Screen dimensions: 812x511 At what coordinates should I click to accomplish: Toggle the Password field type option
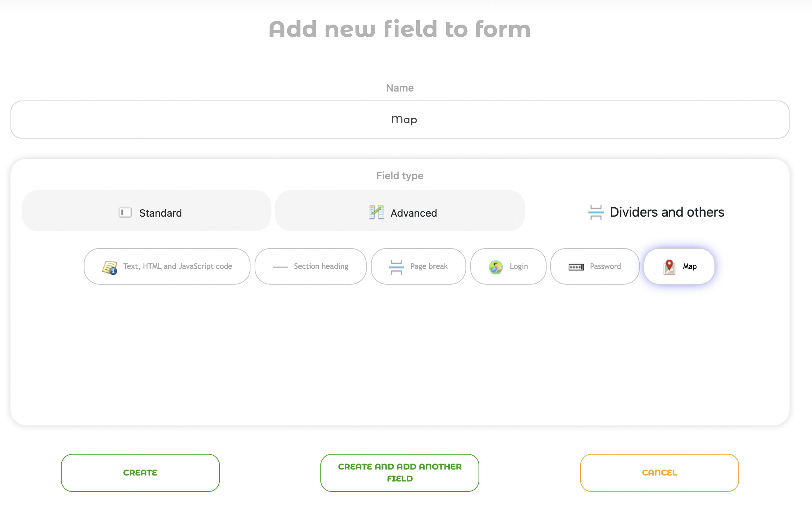click(x=593, y=266)
